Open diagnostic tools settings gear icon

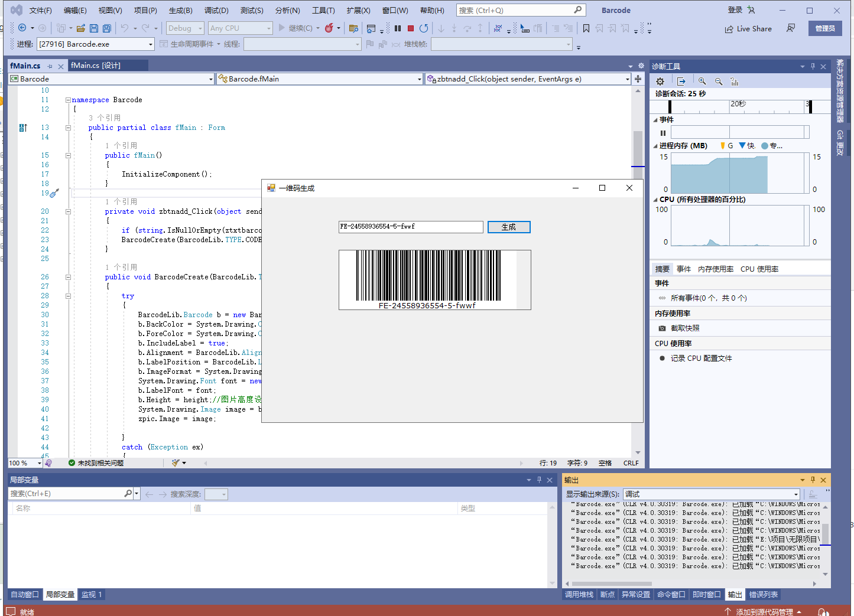pyautogui.click(x=660, y=82)
